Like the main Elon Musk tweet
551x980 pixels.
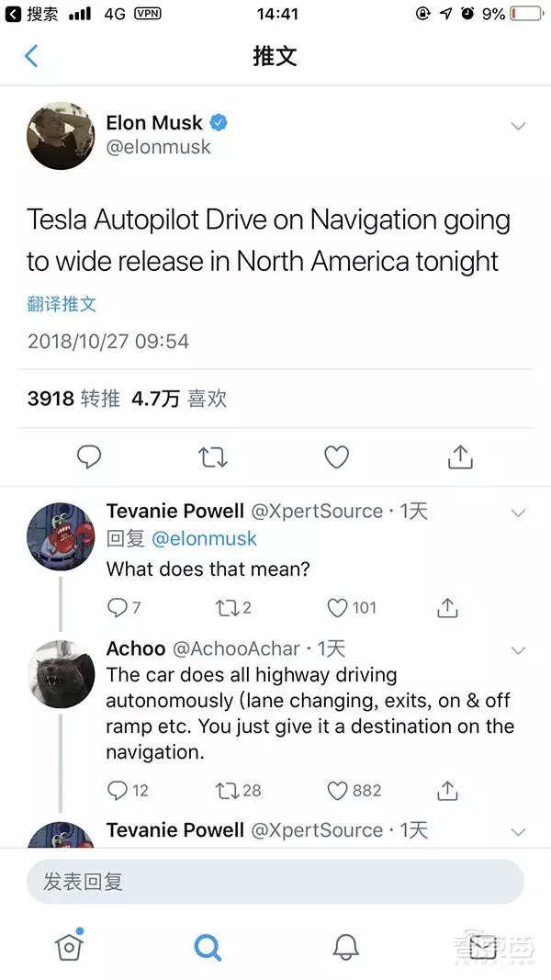pyautogui.click(x=337, y=456)
